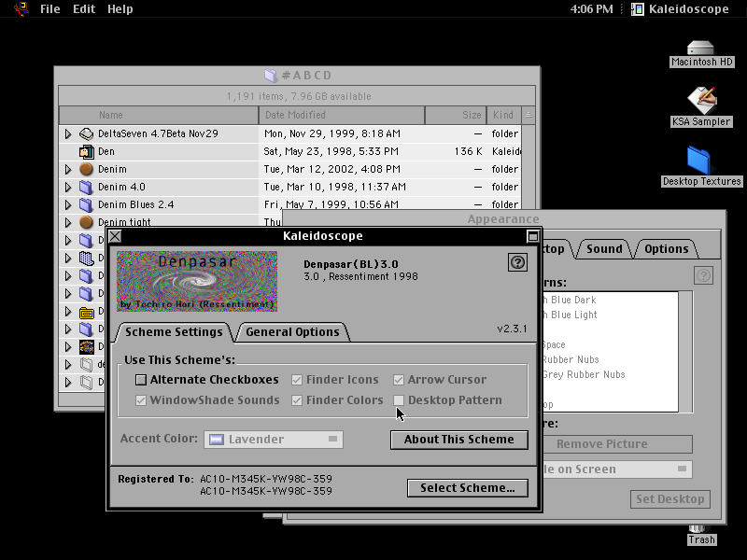Open the Kaleidoscope application menu
747x560 pixels.
[x=681, y=8]
